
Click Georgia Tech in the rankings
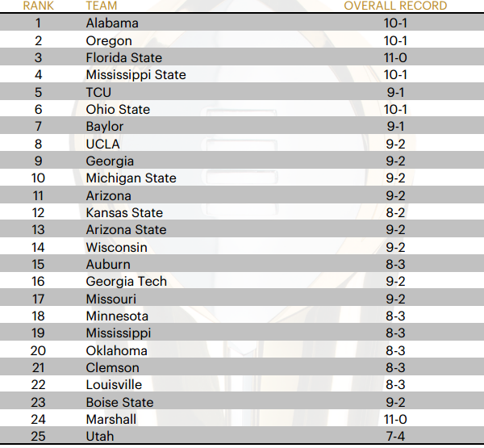point(127,281)
